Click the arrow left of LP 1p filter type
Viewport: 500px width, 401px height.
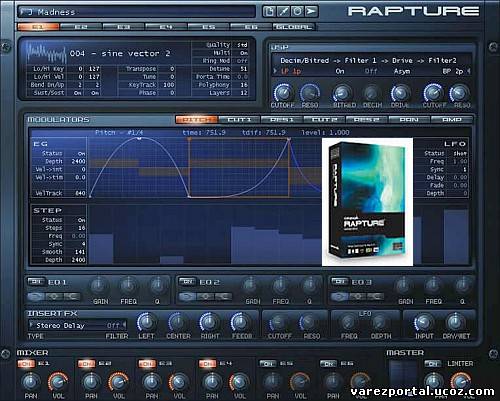(275, 71)
